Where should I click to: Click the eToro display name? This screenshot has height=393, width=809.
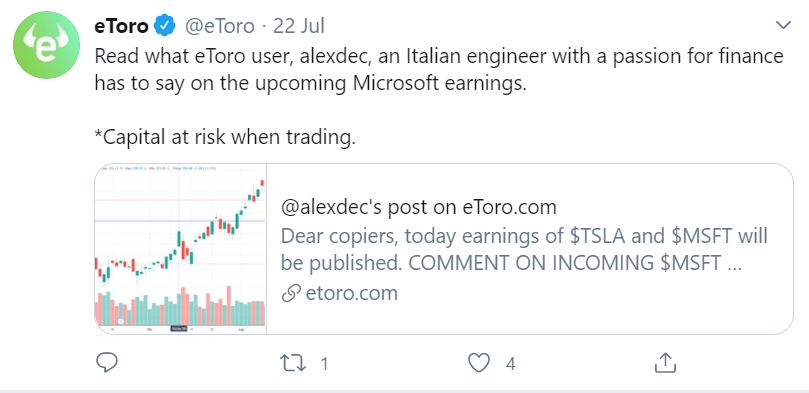tap(122, 26)
